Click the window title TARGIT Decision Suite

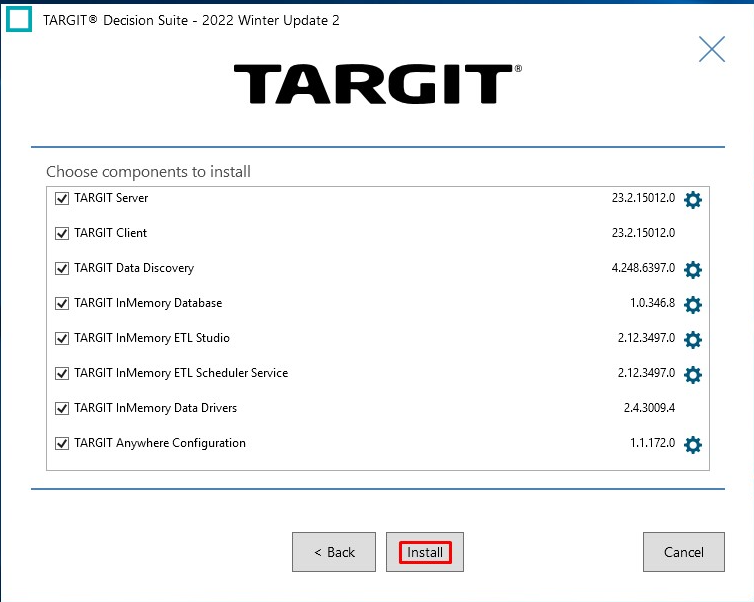(191, 20)
